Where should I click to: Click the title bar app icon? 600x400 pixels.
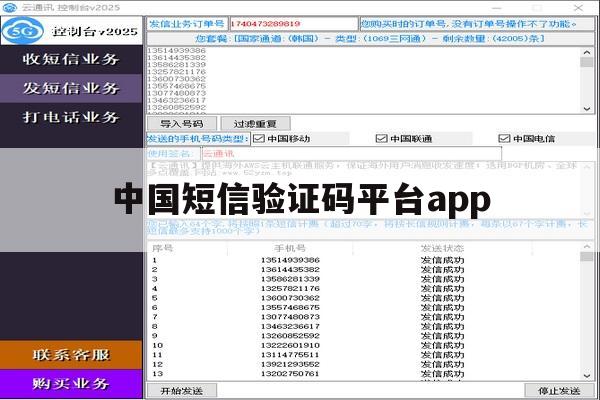pos(9,7)
